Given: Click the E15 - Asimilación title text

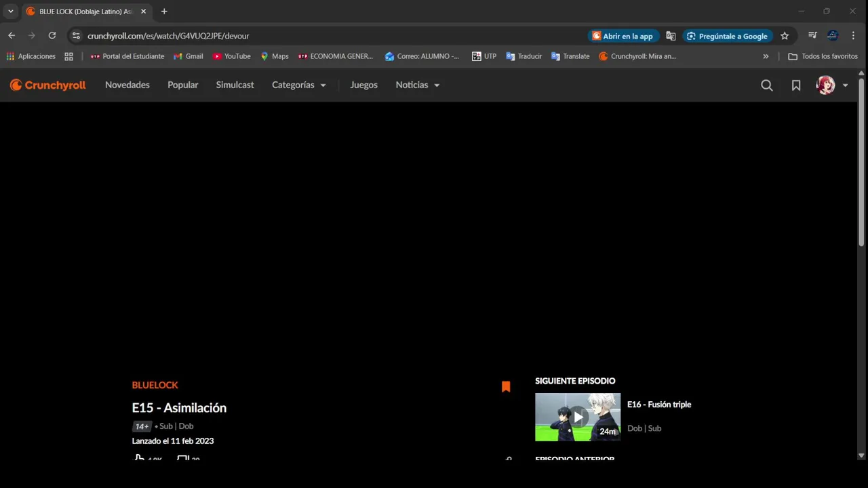Looking at the screenshot, I should tap(179, 407).
